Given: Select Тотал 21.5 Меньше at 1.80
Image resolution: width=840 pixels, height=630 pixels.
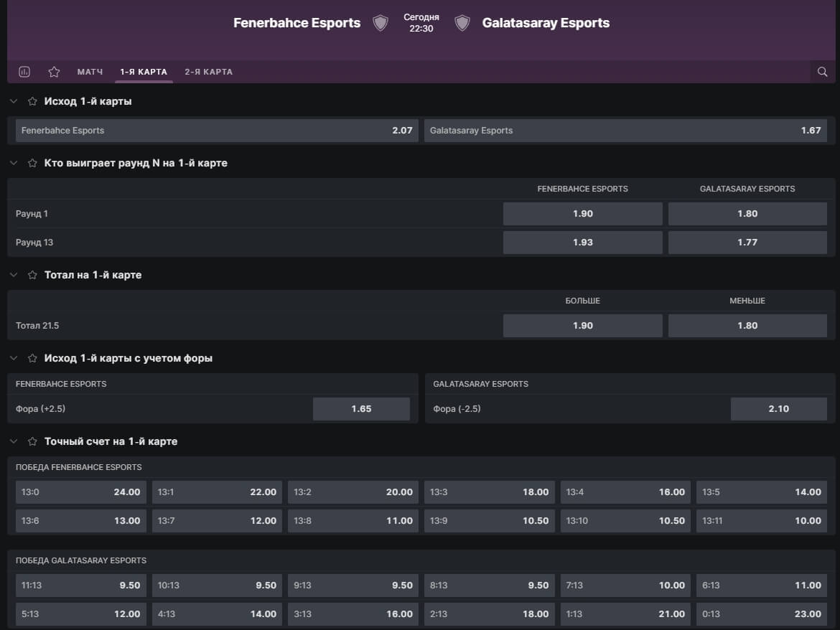Looking at the screenshot, I should click(x=747, y=326).
